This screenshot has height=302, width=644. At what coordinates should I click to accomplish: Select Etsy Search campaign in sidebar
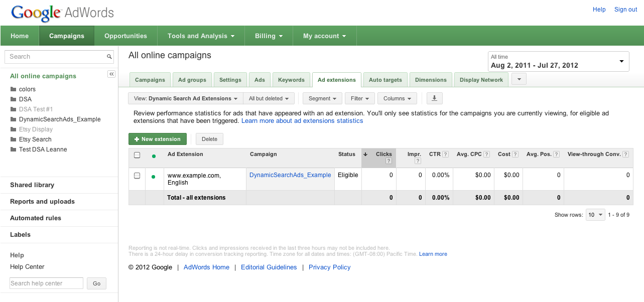click(x=35, y=139)
